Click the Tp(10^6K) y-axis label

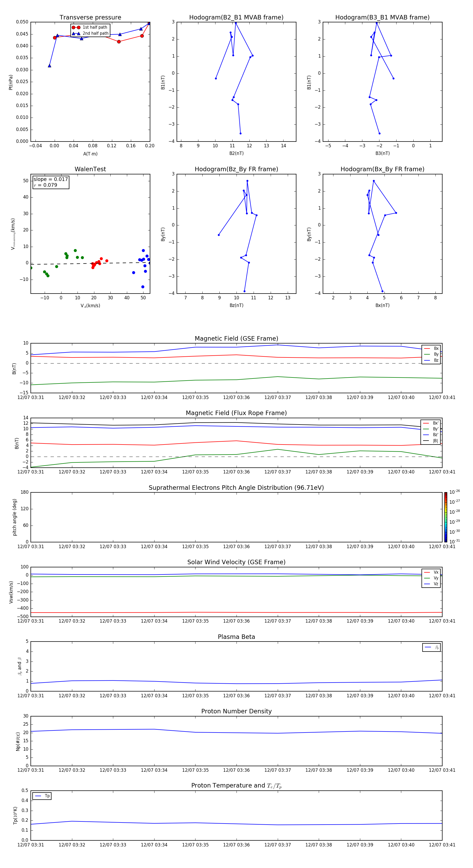[15, 815]
